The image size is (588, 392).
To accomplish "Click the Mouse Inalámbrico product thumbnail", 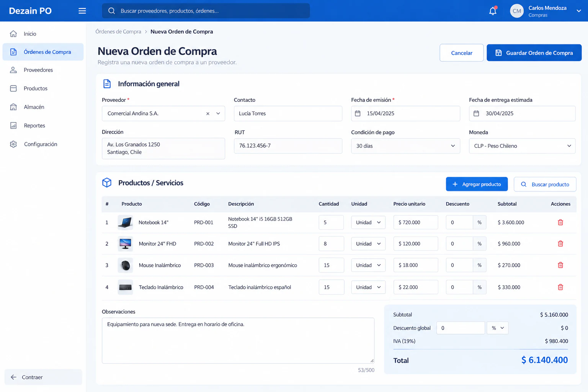I will [125, 265].
